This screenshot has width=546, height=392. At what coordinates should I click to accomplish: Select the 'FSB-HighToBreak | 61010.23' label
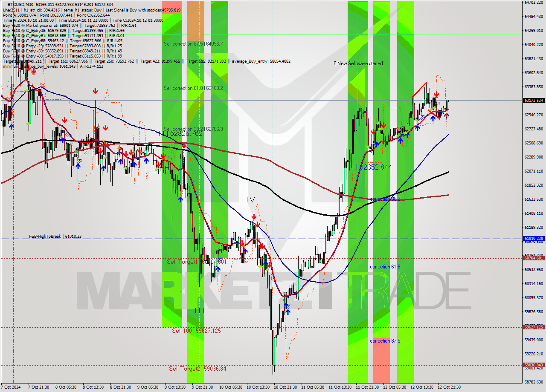[55, 236]
